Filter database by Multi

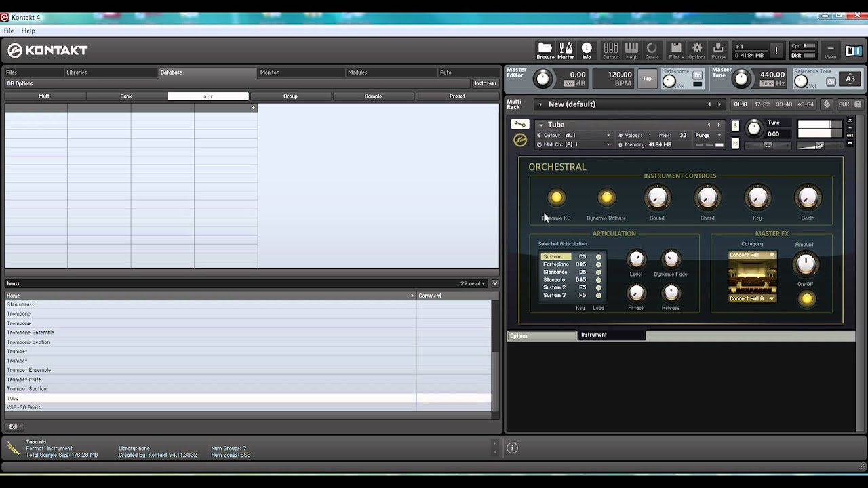tap(44, 96)
